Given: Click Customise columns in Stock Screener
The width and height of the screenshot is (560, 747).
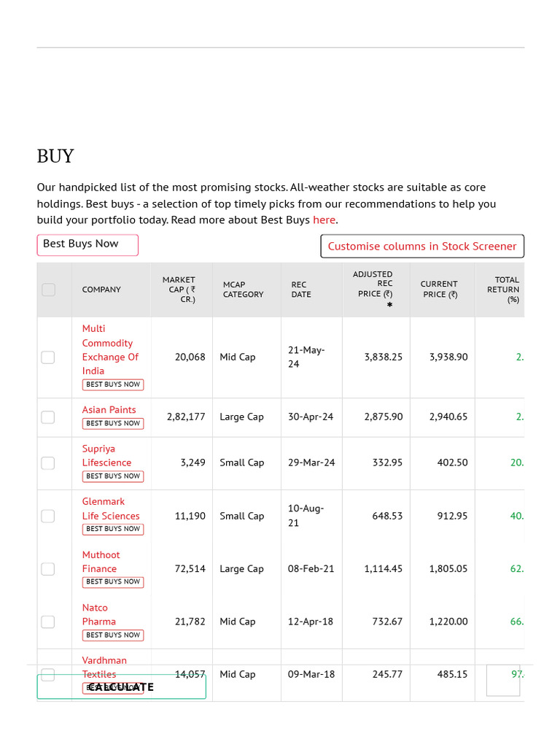Looking at the screenshot, I should tap(422, 247).
